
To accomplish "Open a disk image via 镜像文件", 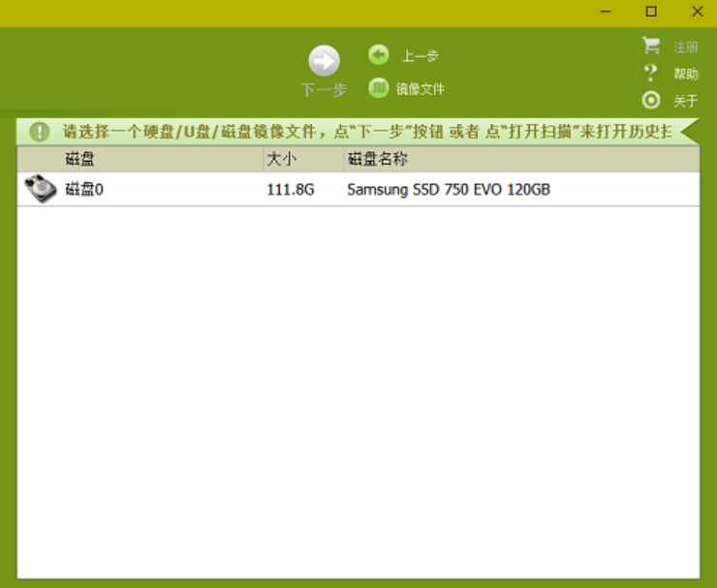I will pyautogui.click(x=421, y=89).
